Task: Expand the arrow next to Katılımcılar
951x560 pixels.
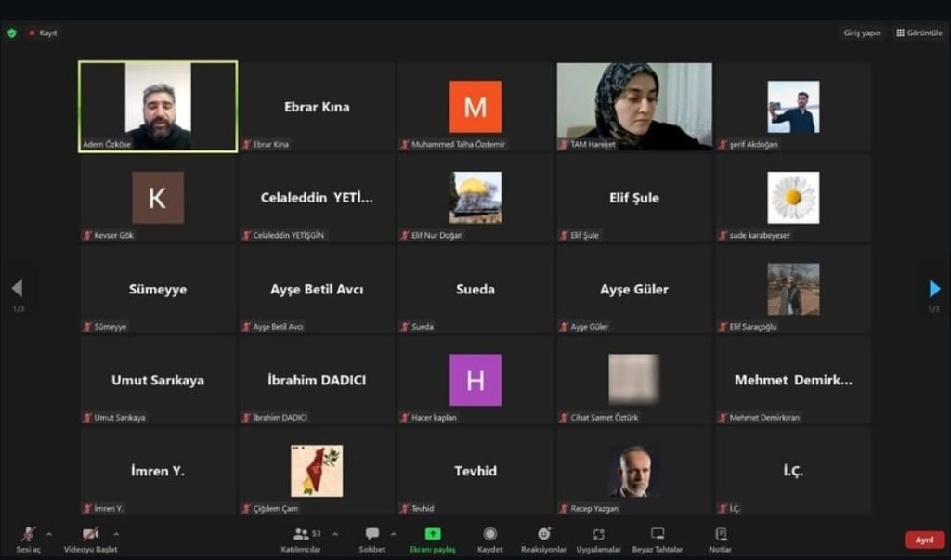Action: 335,534
